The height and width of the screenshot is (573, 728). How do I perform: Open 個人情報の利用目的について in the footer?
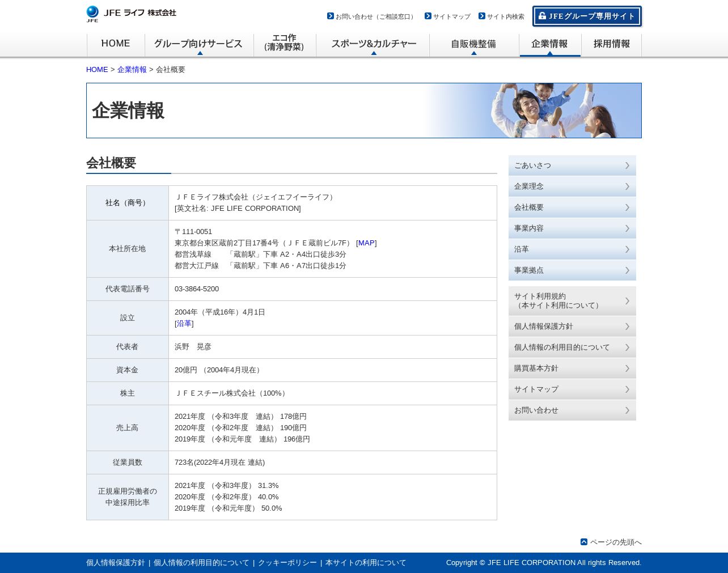(201, 563)
